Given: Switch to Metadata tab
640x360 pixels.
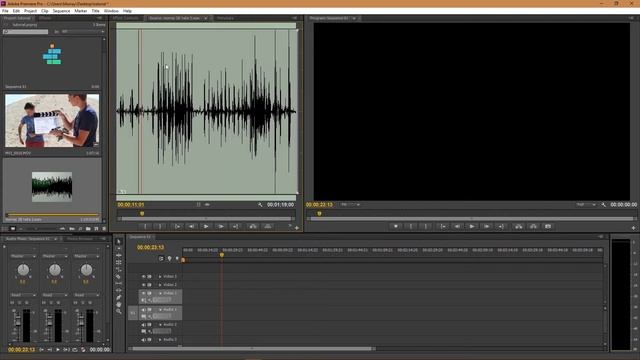Looking at the screenshot, I should pos(225,18).
